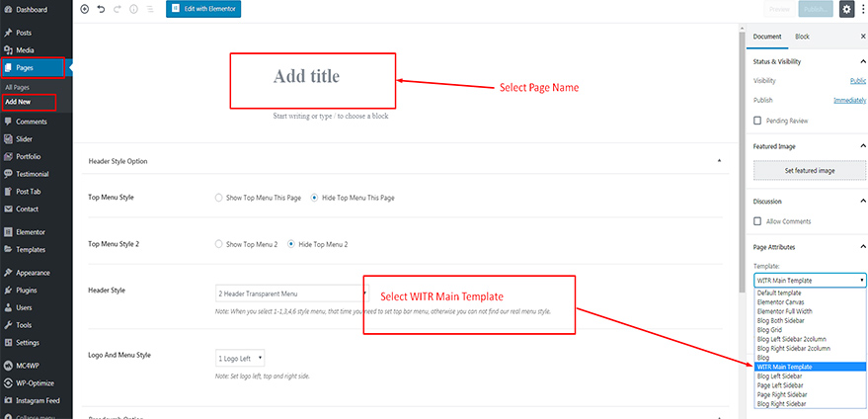Click the Add block plus icon

coord(84,9)
